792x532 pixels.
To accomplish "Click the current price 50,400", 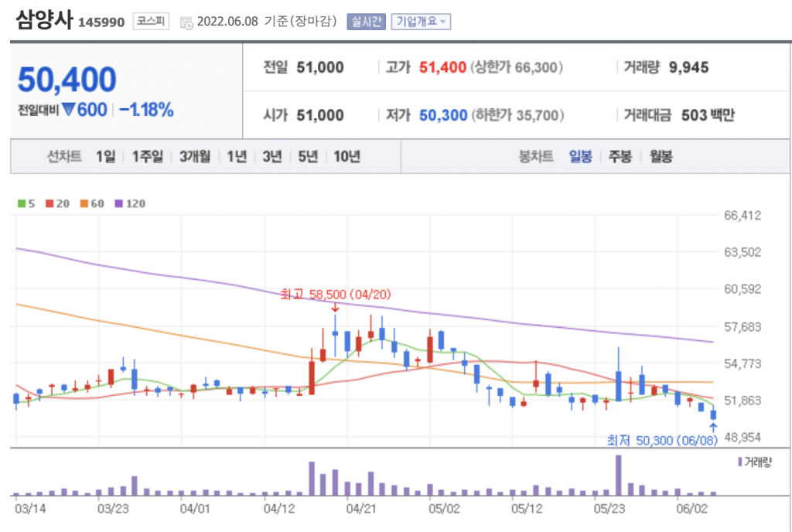I will tap(67, 80).
